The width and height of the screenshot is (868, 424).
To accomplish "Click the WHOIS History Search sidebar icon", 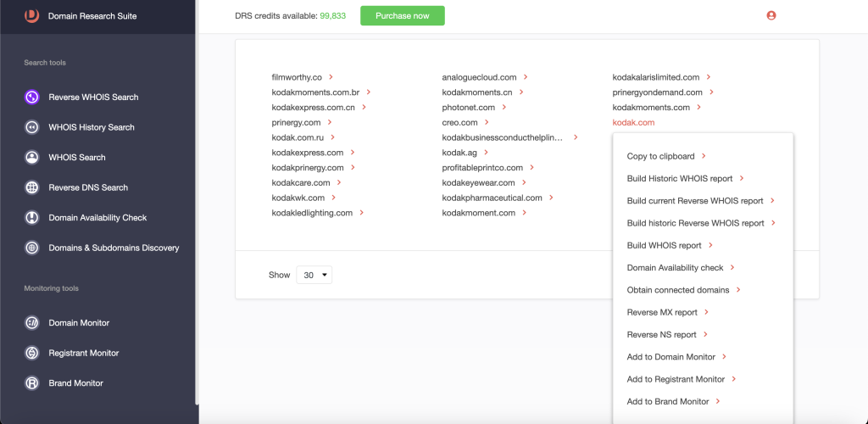I will click(32, 127).
